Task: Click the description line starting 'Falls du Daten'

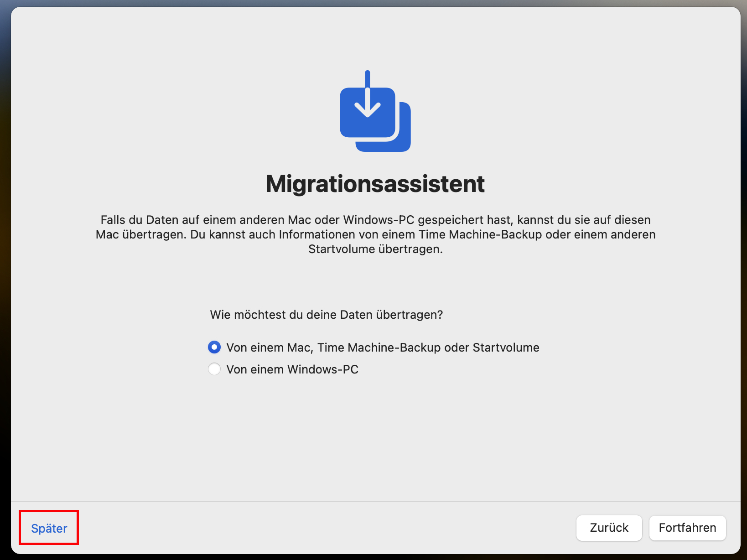Action: coord(375,220)
